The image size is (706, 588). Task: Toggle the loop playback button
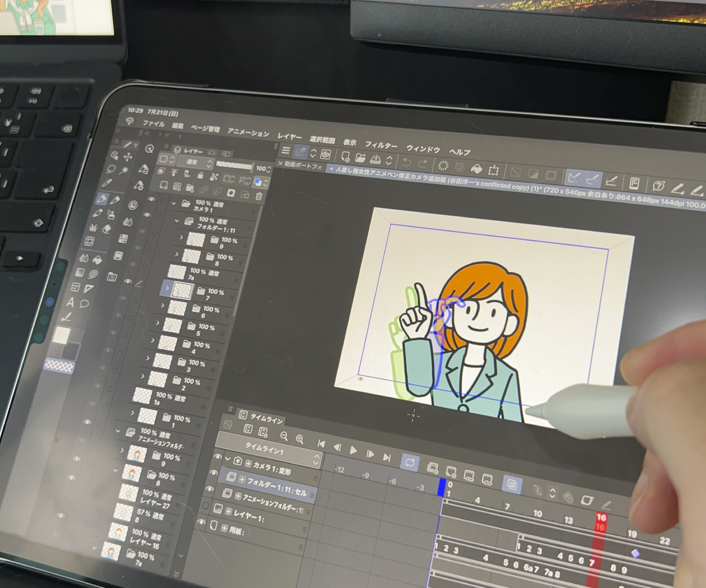[410, 463]
